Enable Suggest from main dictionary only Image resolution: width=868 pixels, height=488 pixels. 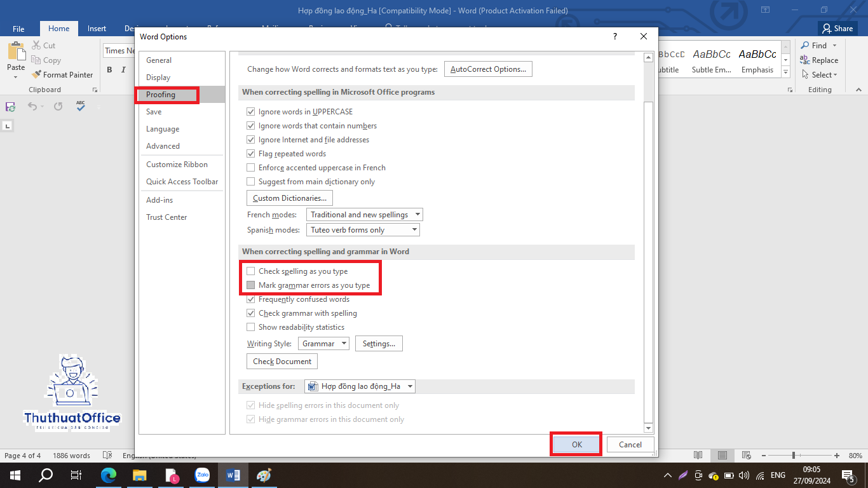[250, 182]
